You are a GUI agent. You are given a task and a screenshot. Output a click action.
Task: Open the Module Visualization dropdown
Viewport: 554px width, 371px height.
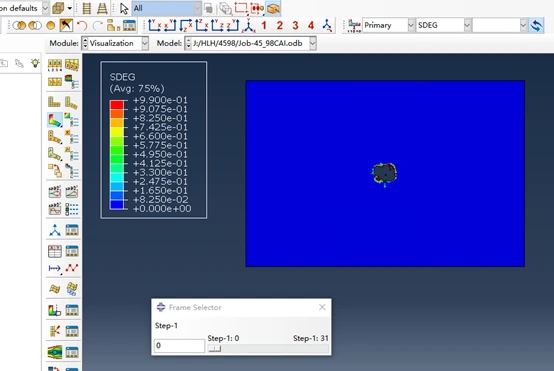click(115, 43)
